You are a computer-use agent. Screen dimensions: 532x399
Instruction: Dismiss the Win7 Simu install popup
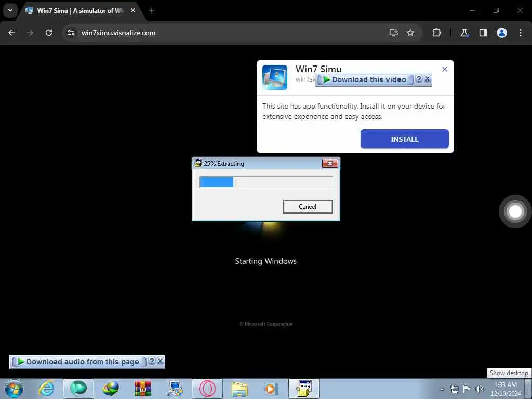point(445,69)
